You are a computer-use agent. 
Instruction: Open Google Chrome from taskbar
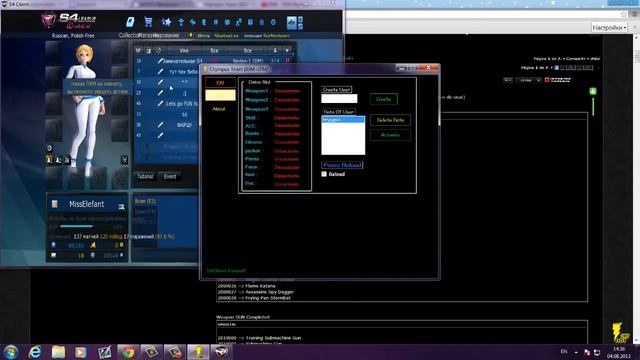[128, 352]
